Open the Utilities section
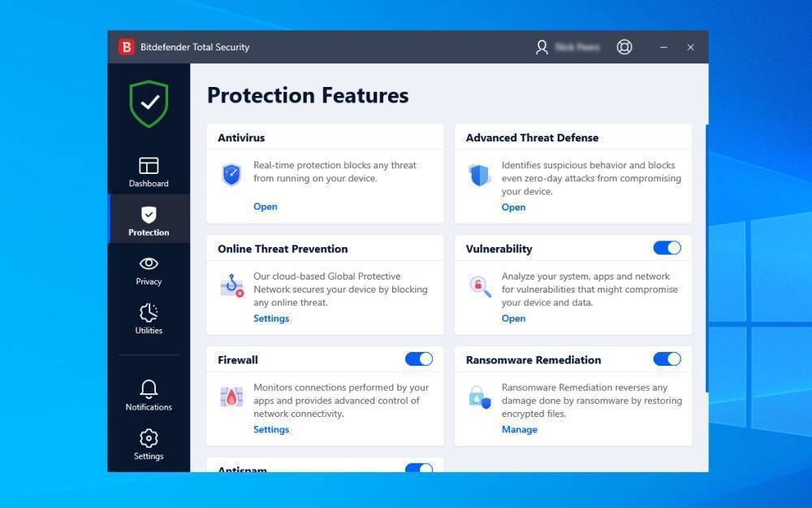This screenshot has height=508, width=812. tap(149, 319)
